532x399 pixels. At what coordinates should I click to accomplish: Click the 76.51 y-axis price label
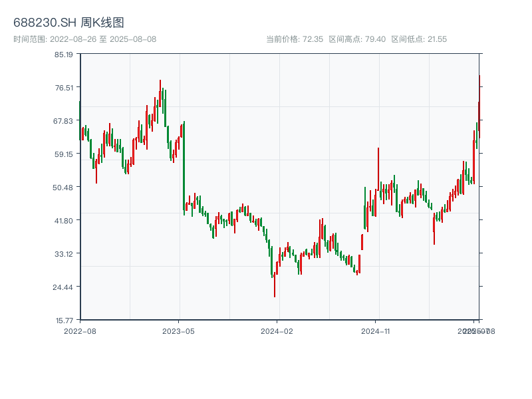(x=64, y=88)
